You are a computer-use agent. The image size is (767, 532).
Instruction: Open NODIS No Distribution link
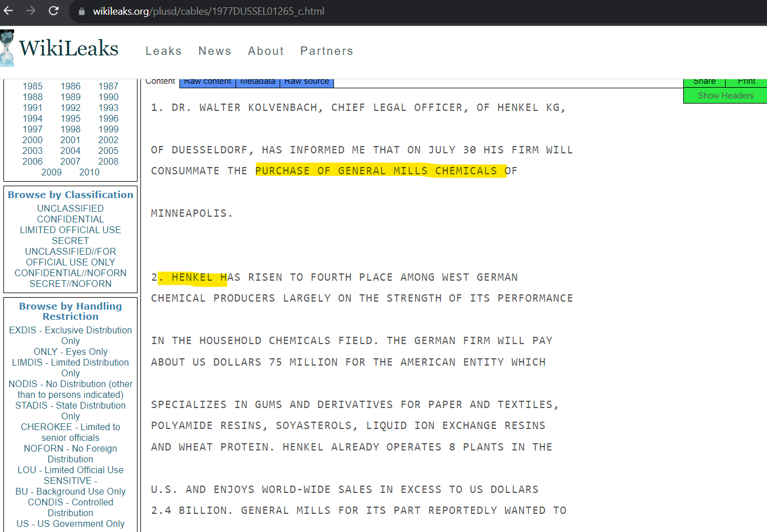click(x=71, y=389)
